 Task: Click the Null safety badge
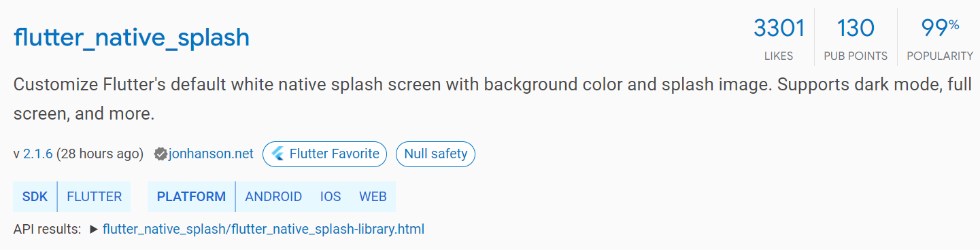tap(435, 154)
